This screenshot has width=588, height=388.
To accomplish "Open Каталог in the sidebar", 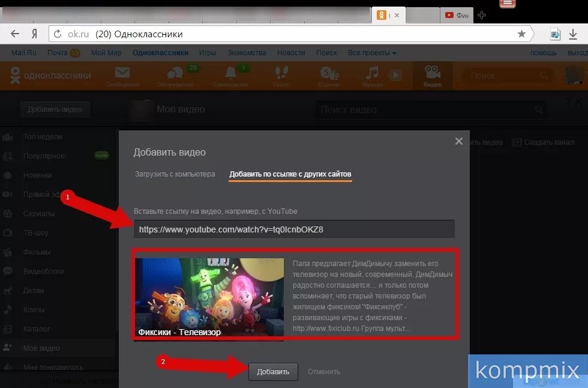I will pos(37,329).
